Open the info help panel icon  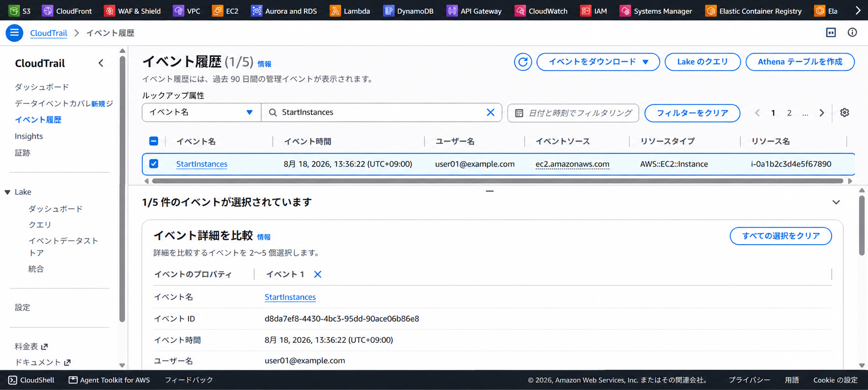click(x=852, y=32)
